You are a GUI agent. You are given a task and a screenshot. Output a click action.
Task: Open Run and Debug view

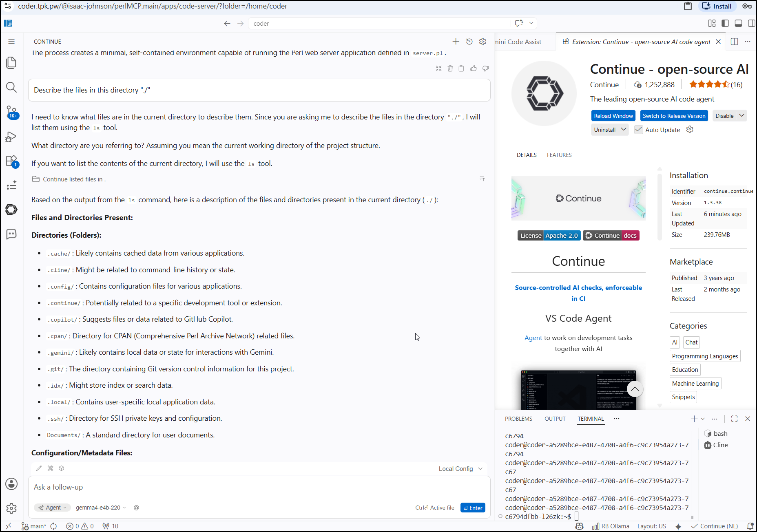point(11,137)
